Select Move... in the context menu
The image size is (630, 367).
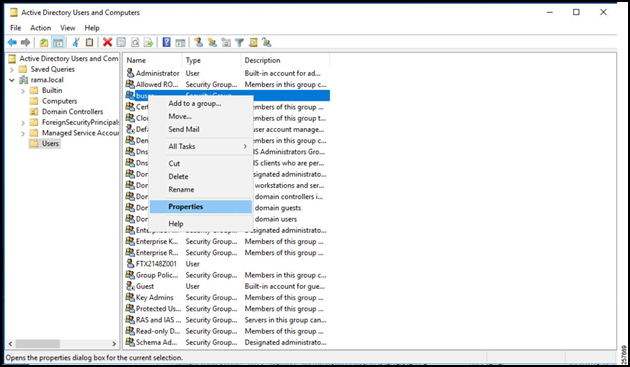pos(201,116)
